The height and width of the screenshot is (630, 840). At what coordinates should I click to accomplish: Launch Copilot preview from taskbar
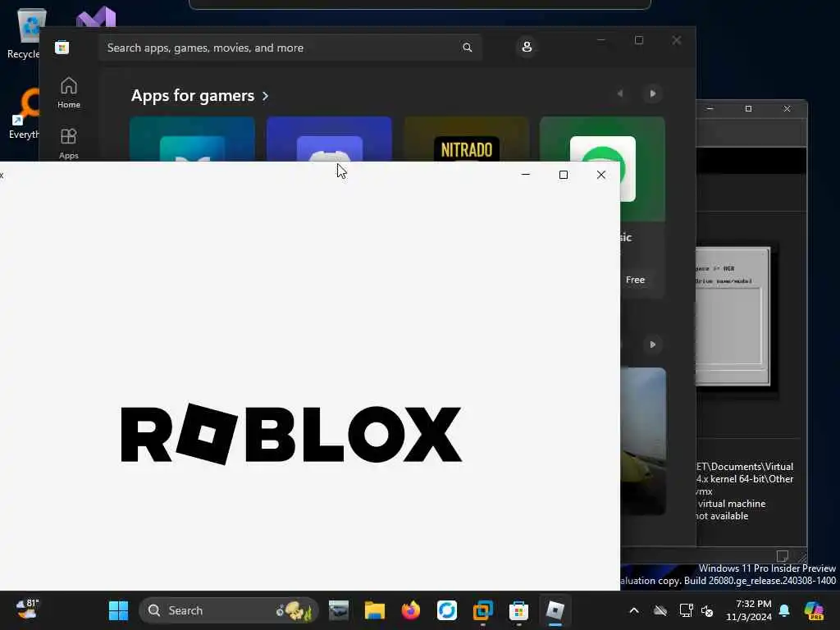coord(814,610)
